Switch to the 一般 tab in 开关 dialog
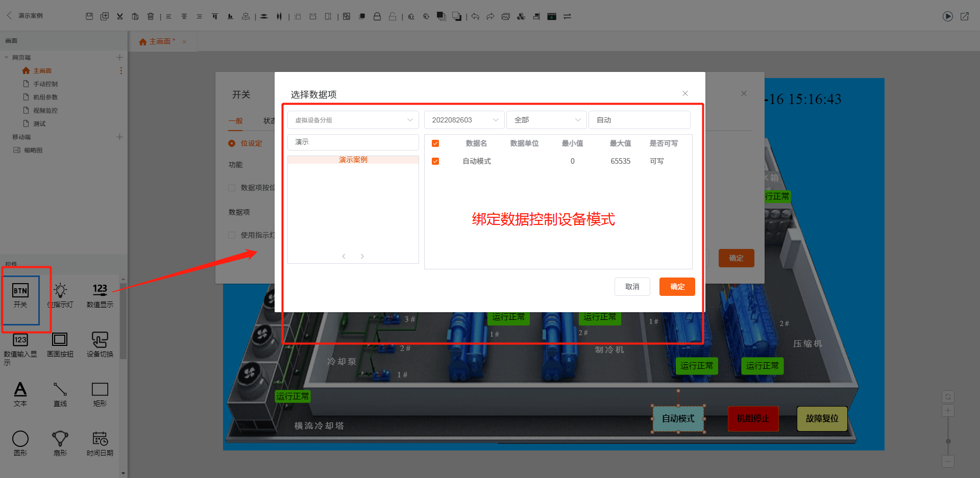The width and height of the screenshot is (980, 478). click(236, 121)
